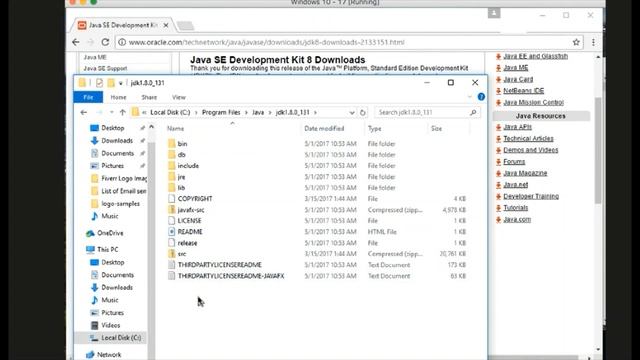640x360 pixels.
Task: Click the chevron after Java breadcrumb
Action: pyautogui.click(x=270, y=112)
